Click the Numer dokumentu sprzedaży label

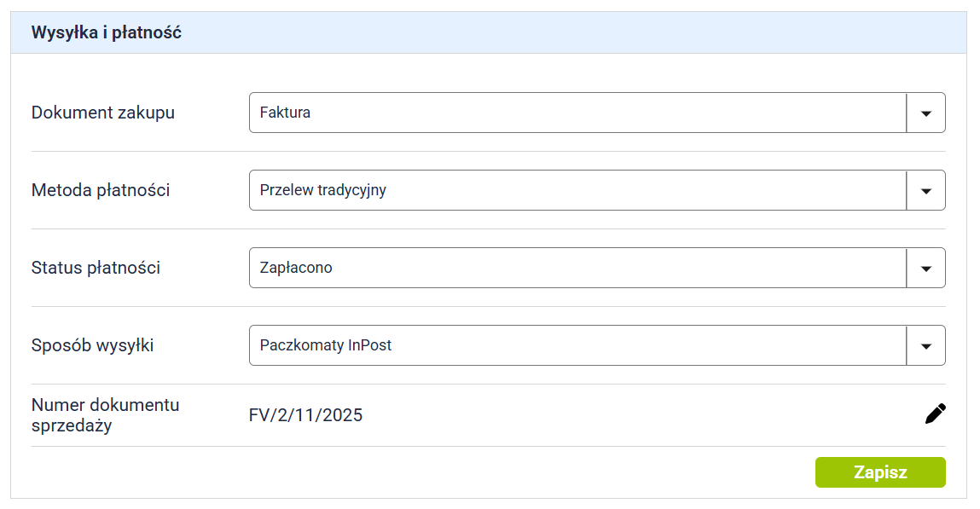tap(105, 415)
